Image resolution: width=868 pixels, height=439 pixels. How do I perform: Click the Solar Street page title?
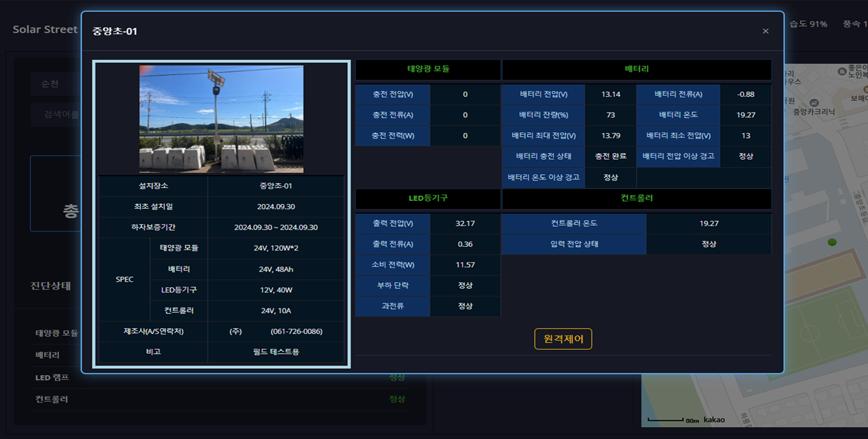(x=45, y=29)
